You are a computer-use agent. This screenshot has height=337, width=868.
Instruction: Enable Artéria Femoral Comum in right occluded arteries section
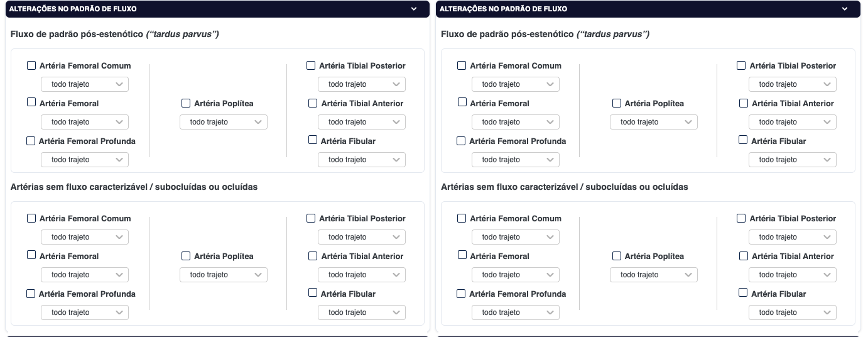[462, 218]
